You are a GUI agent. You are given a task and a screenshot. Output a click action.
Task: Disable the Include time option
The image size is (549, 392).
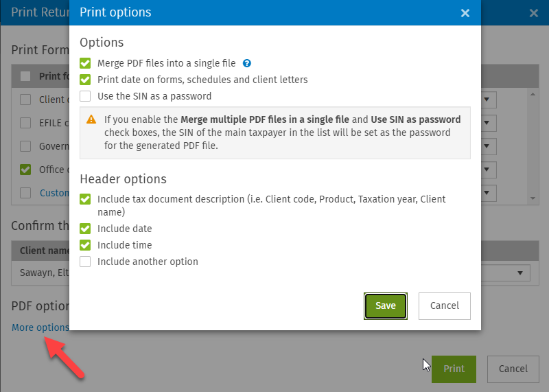(x=85, y=245)
